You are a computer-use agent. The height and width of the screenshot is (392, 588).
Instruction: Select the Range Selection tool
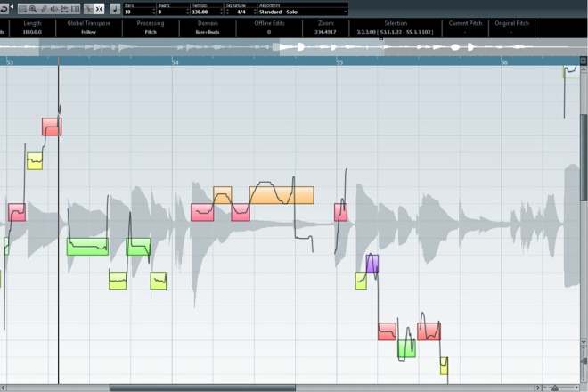coord(22,9)
